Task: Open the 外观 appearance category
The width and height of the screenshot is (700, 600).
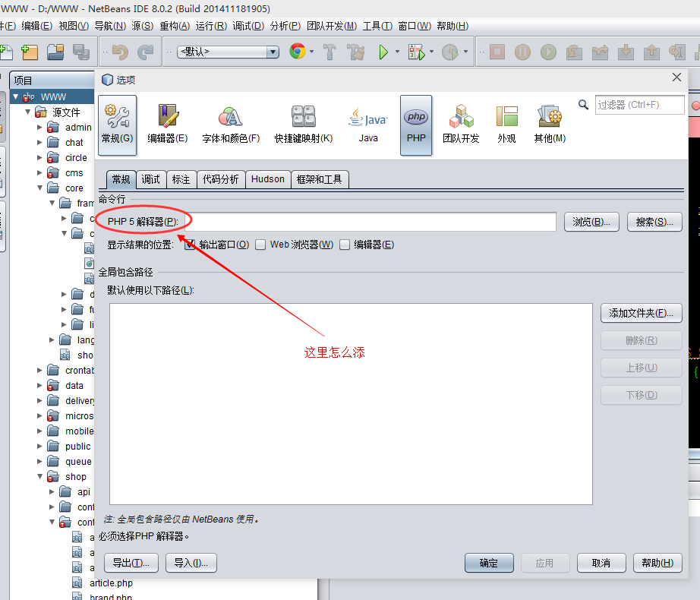Action: pyautogui.click(x=506, y=125)
